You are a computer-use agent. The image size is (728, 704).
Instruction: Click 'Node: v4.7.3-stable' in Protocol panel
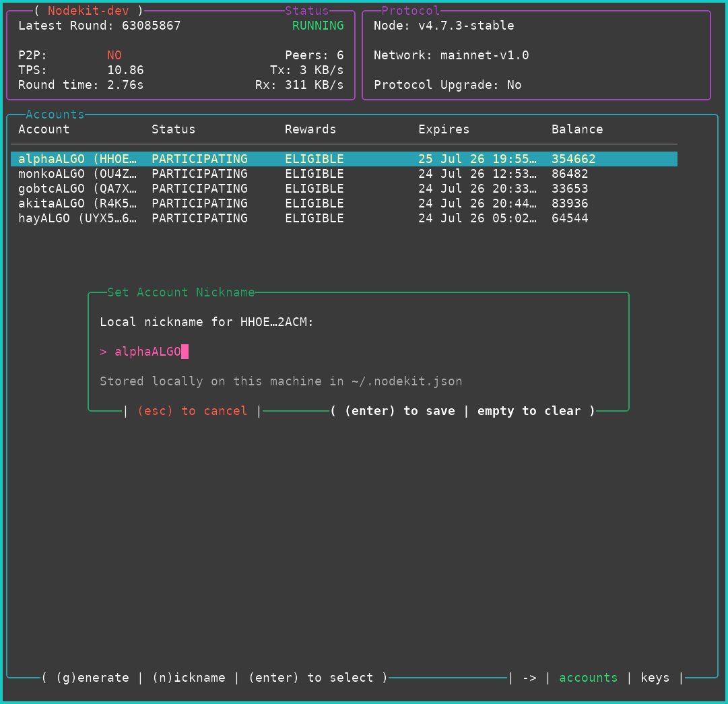click(444, 26)
